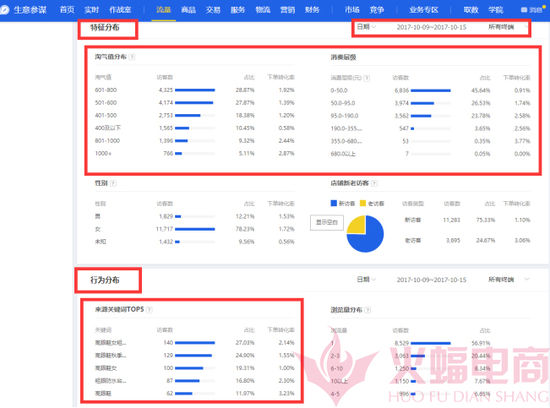Screen dimensions: 550x408
Task: Open 所有终端 dropdown in 行为分布 header
Action: click(508, 280)
